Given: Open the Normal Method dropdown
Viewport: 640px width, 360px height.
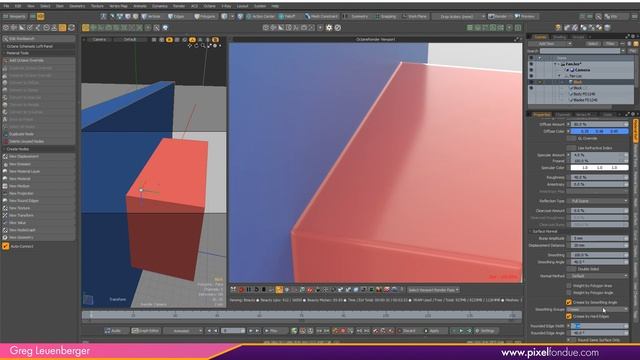Looking at the screenshot, I should [x=598, y=276].
